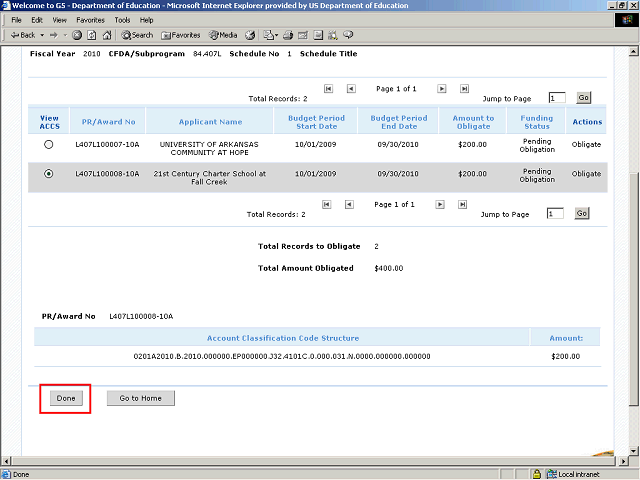
Task: Open the Favorites pane from the toolbar
Action: click(180, 35)
